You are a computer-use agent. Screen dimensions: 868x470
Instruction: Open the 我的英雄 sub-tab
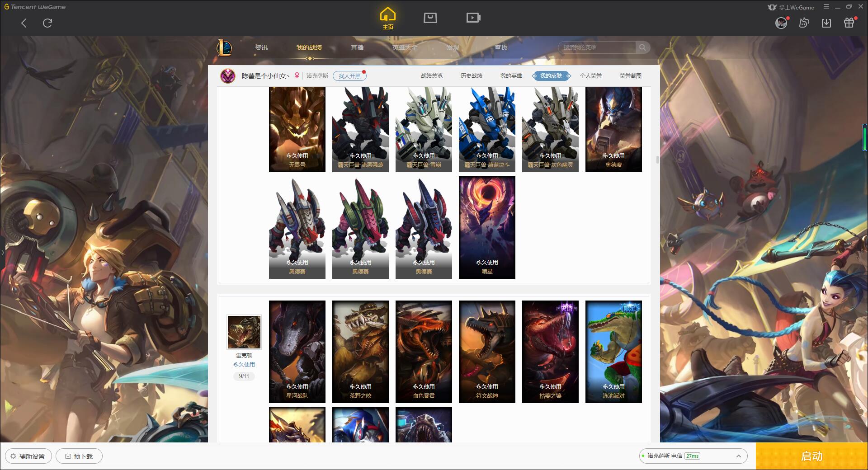(x=511, y=76)
